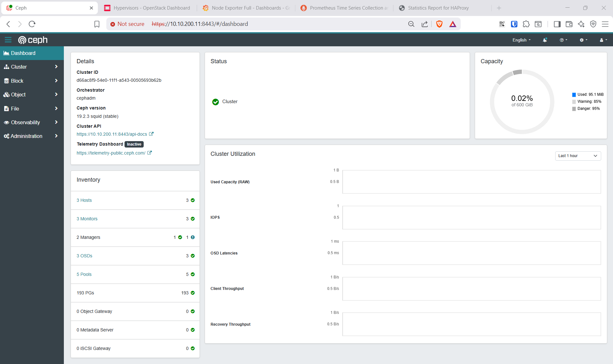Click the IOPS chart area
The height and width of the screenshot is (364, 613).
(472, 217)
